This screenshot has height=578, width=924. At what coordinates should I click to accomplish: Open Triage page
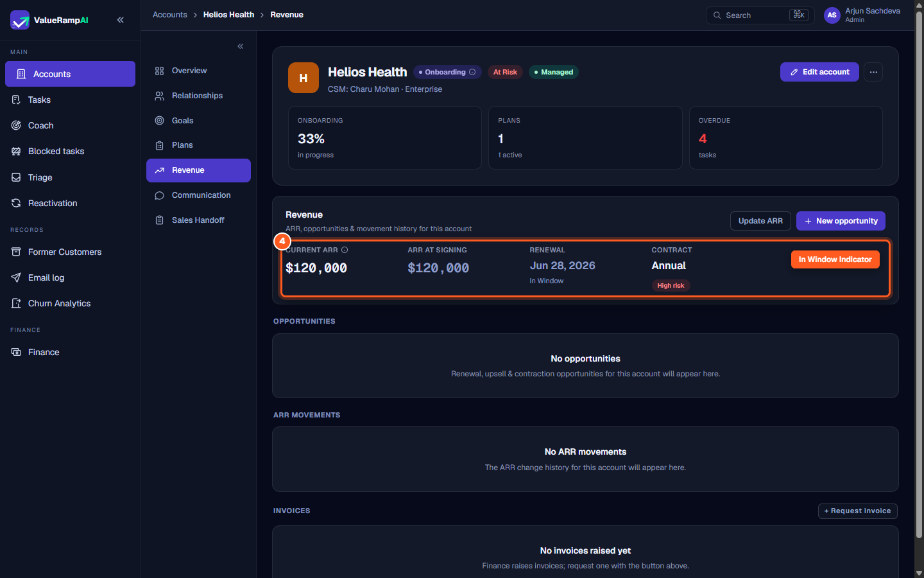pos(70,177)
